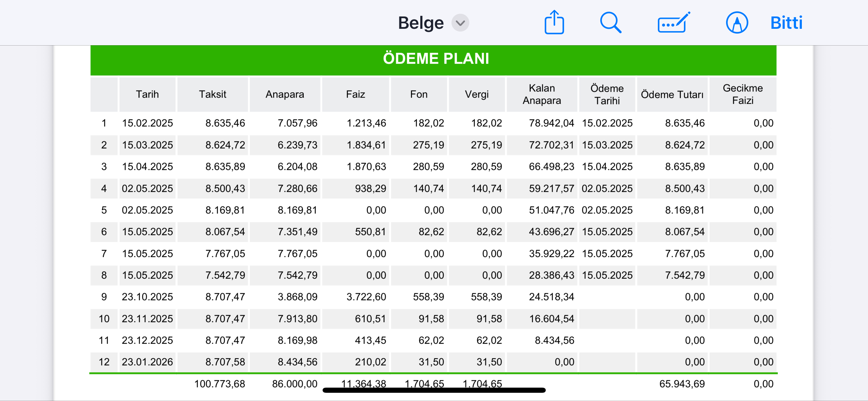Select the Faiz column header

click(x=355, y=94)
